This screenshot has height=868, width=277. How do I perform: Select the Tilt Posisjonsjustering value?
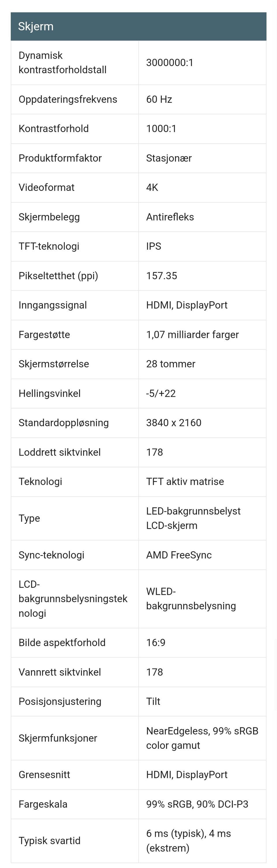tap(153, 702)
